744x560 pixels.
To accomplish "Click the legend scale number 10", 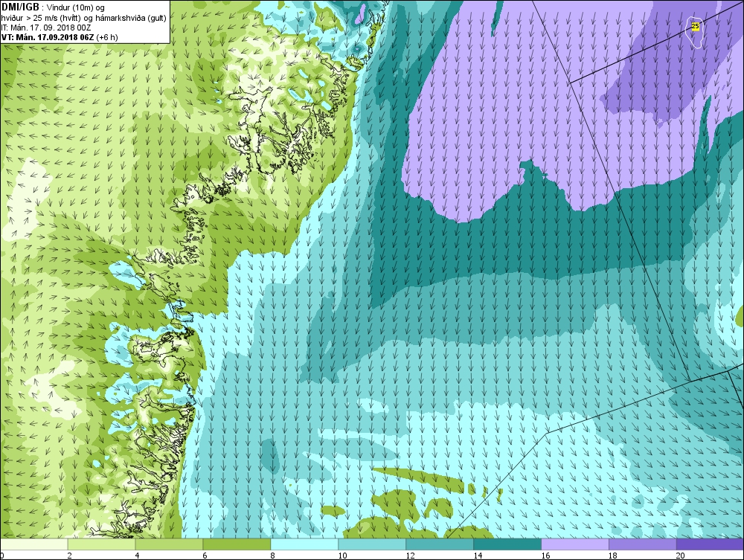I will click(x=342, y=556).
